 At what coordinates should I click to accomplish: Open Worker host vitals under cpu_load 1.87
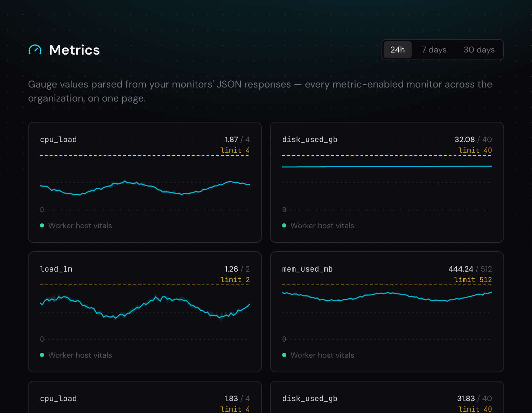pyautogui.click(x=80, y=226)
